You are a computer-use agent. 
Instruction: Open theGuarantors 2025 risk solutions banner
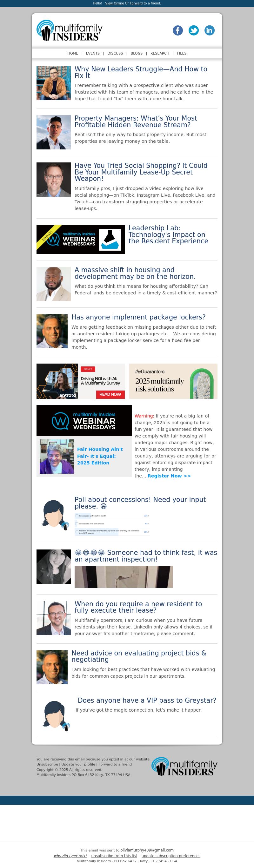[x=173, y=381]
